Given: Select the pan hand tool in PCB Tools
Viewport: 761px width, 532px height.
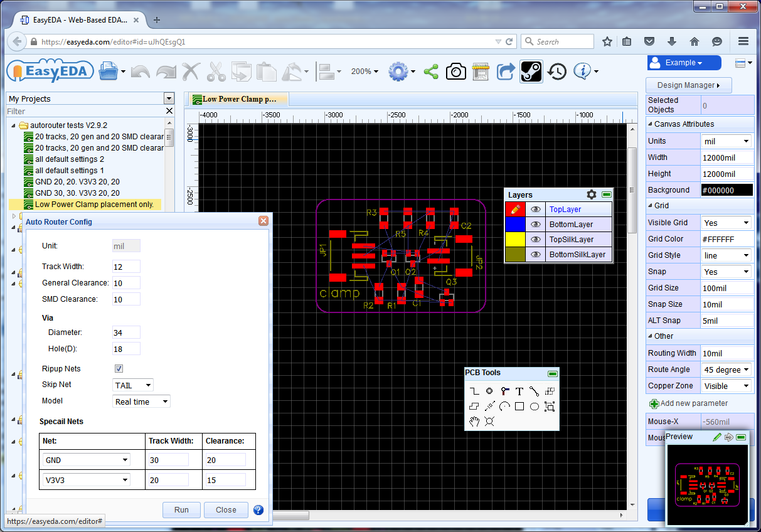Looking at the screenshot, I should click(x=474, y=422).
